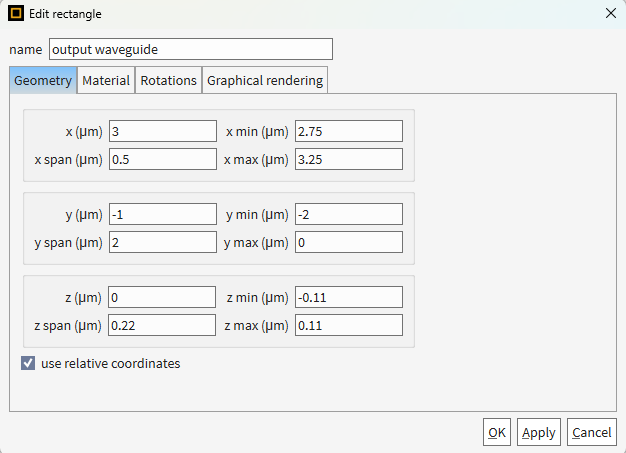This screenshot has width=626, height=453.
Task: Click the rectangle icon in title bar
Action: tap(16, 13)
